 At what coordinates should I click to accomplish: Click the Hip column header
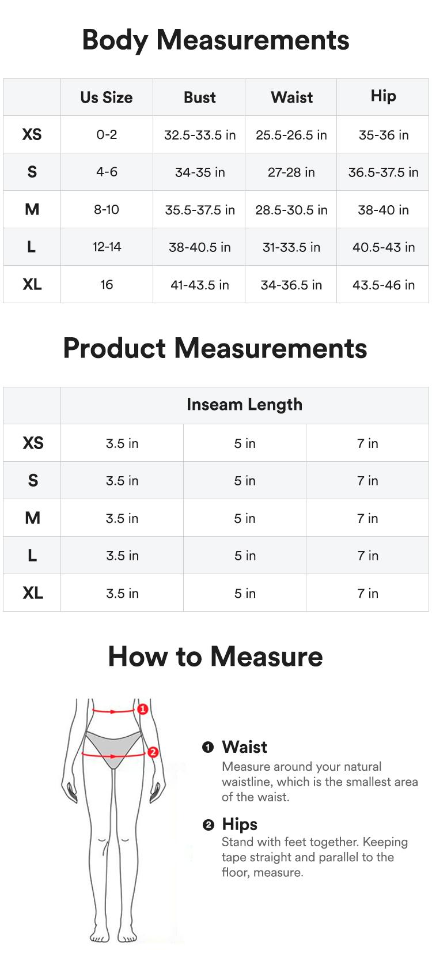(383, 96)
